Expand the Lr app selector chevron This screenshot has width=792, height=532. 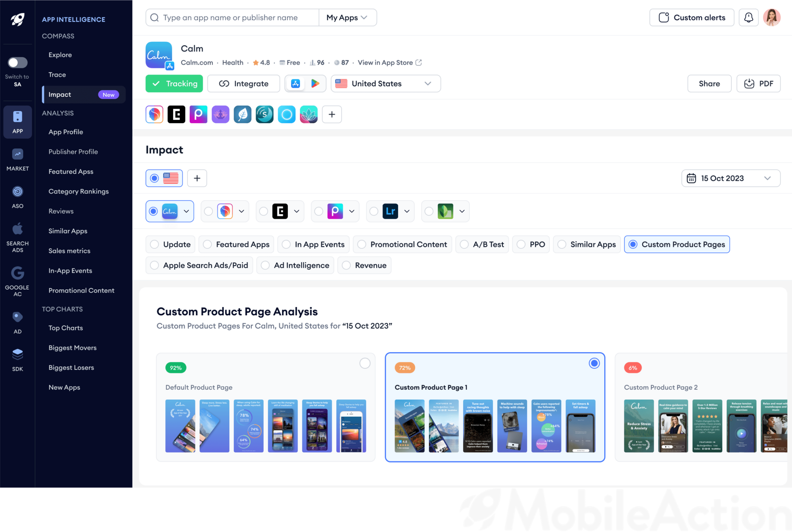point(407,211)
